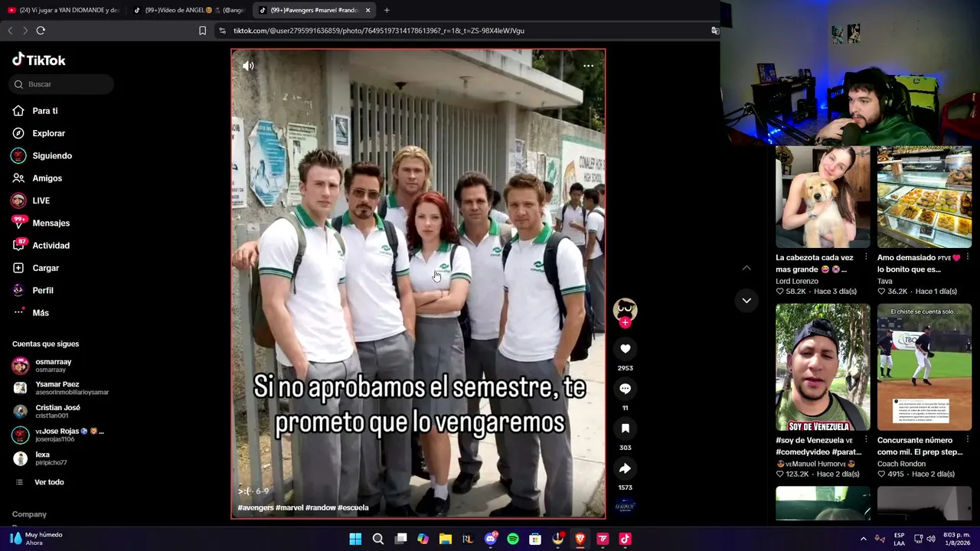Viewport: 980px width, 551px height.
Task: Open the comments on the post
Action: coord(625,389)
